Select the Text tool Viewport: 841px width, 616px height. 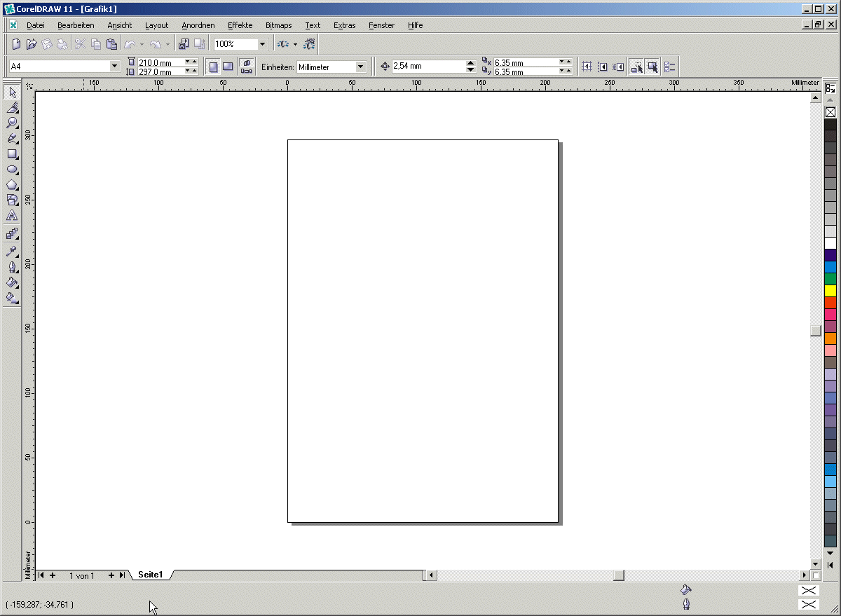tap(12, 215)
